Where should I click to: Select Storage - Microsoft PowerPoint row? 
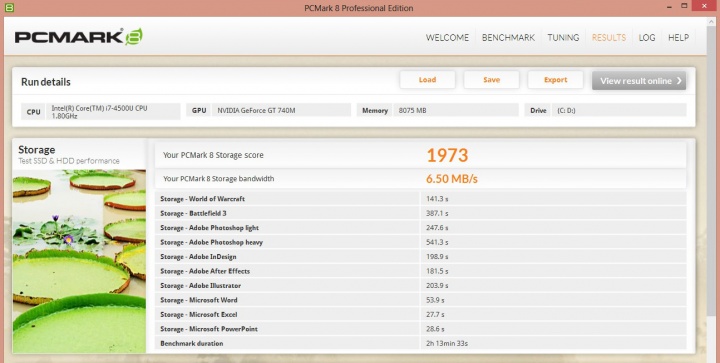(420, 329)
